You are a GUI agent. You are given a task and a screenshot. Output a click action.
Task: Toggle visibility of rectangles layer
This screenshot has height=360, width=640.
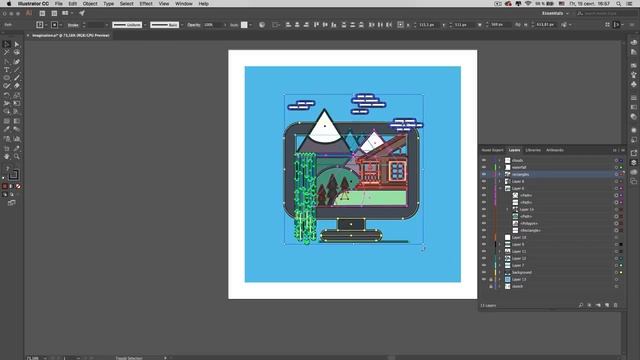484,174
